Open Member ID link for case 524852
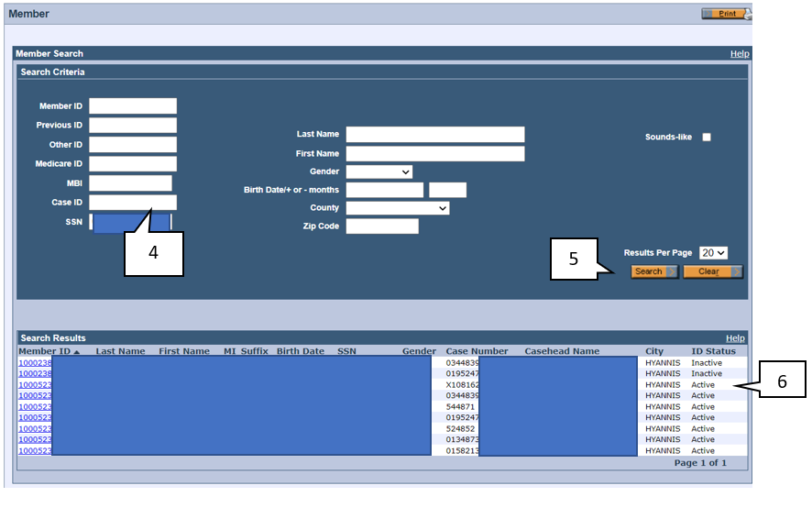This screenshot has width=812, height=519. click(x=35, y=429)
